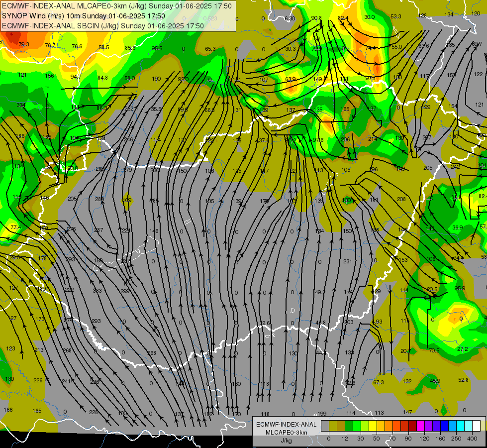
Task: Click the map value '36.9'
Action: pos(458,227)
